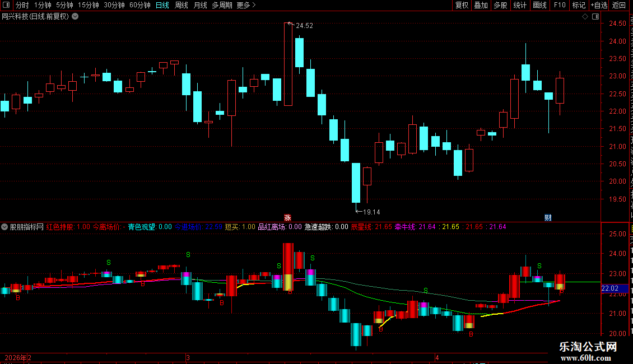
Task: Click the 急速超跌 indicator label
Action: tap(326, 227)
